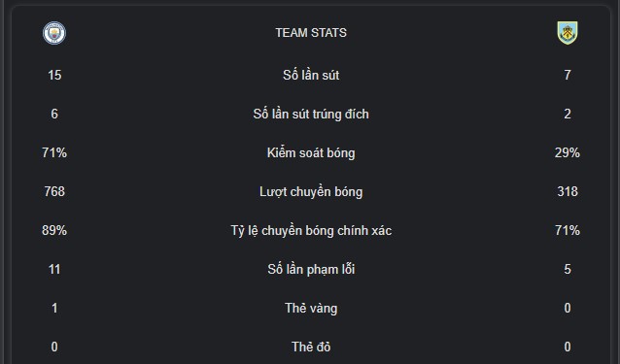The image size is (620, 364).
Task: Click the 768 passes value
Action: point(54,191)
